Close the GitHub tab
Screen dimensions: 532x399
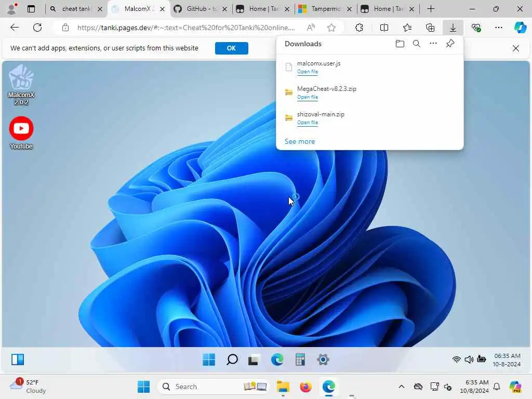click(224, 9)
